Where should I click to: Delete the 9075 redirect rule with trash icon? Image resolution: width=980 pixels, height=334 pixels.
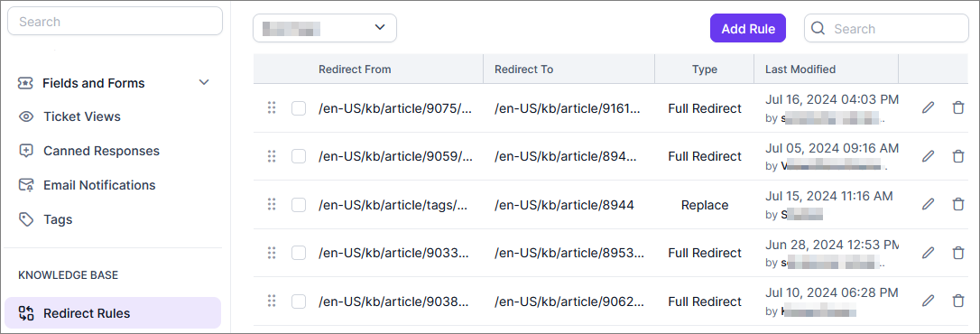[x=957, y=107]
